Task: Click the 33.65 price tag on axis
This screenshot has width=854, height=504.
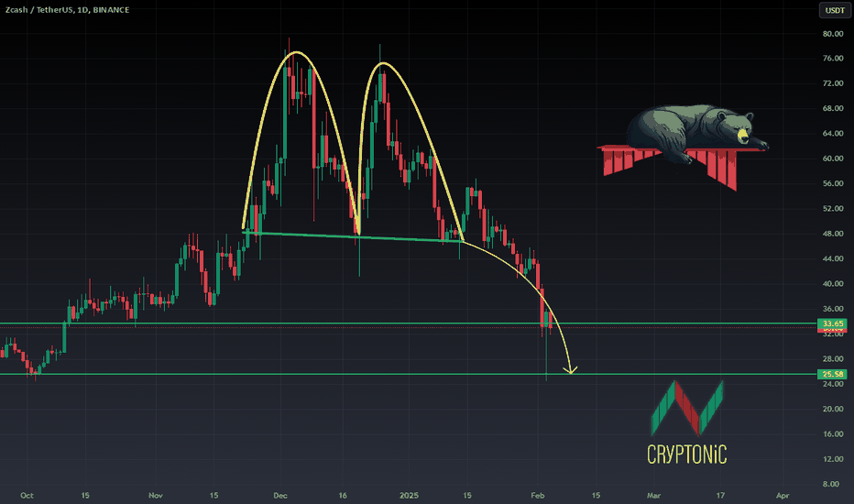Action: [x=833, y=323]
